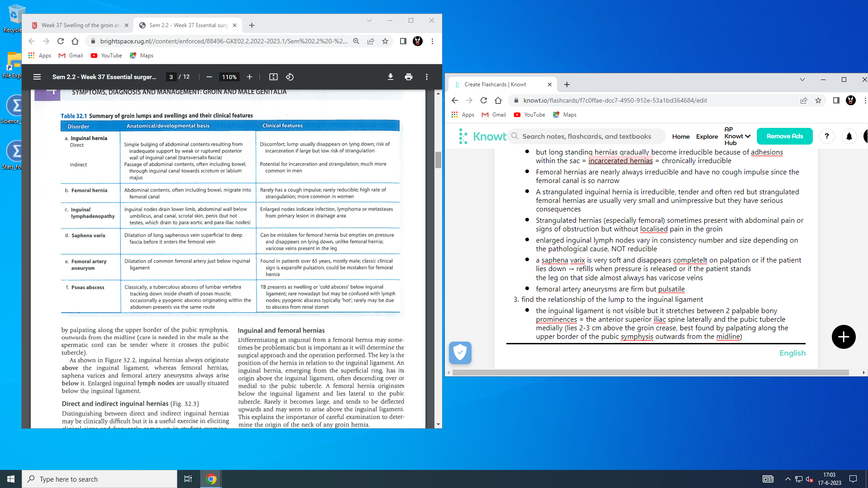Open Gmail bookmark in Brightspace window
This screenshot has width=868, height=488.
pyautogui.click(x=71, y=56)
